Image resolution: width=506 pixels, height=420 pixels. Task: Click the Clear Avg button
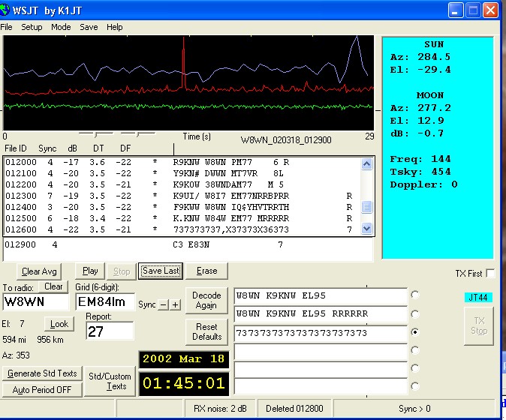click(x=39, y=271)
